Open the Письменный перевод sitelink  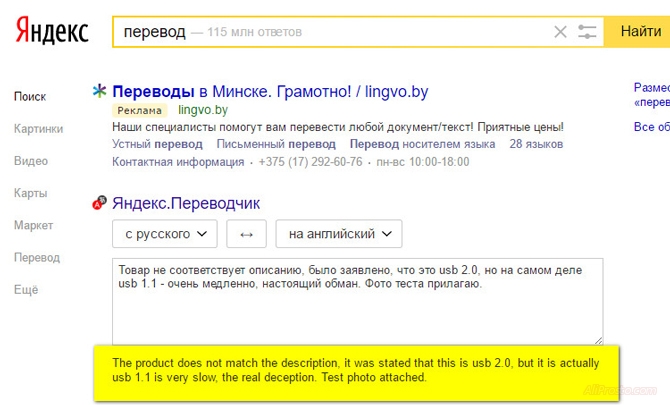coord(276,144)
